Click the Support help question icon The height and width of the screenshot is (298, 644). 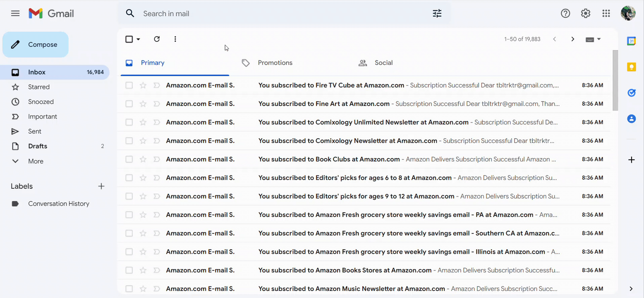pos(565,13)
